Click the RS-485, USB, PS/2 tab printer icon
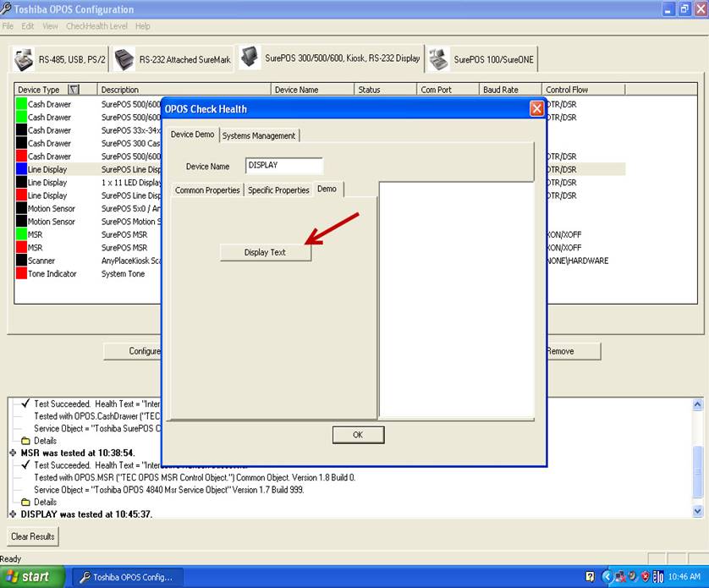The image size is (709, 588). tap(24, 60)
